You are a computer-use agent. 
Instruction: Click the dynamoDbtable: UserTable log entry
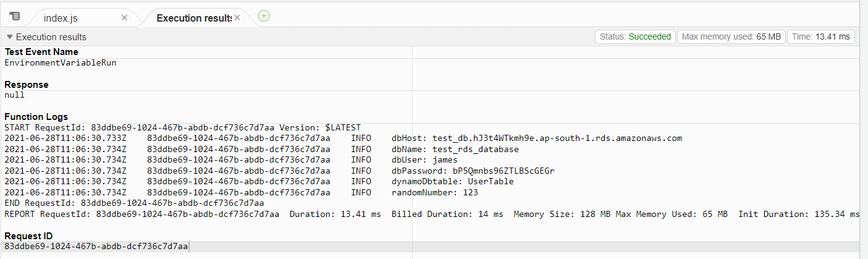click(x=453, y=181)
